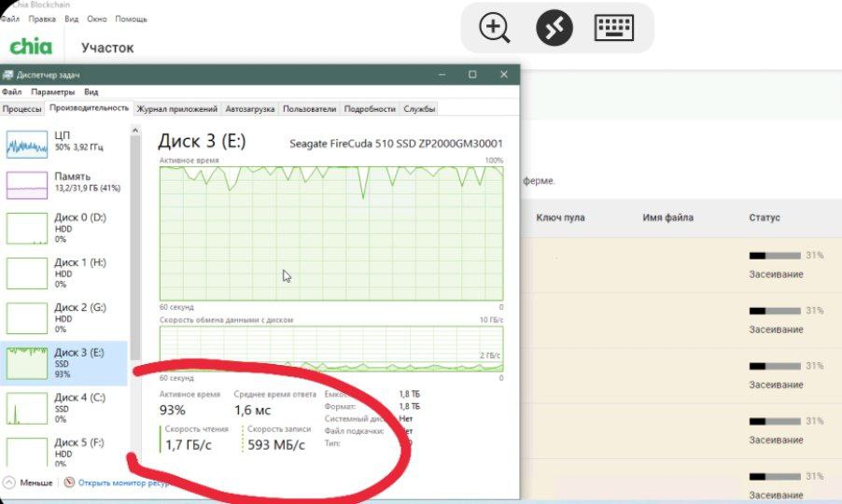Image resolution: width=842 pixels, height=504 pixels.
Task: Click the 93% active time value
Action: pyautogui.click(x=173, y=410)
